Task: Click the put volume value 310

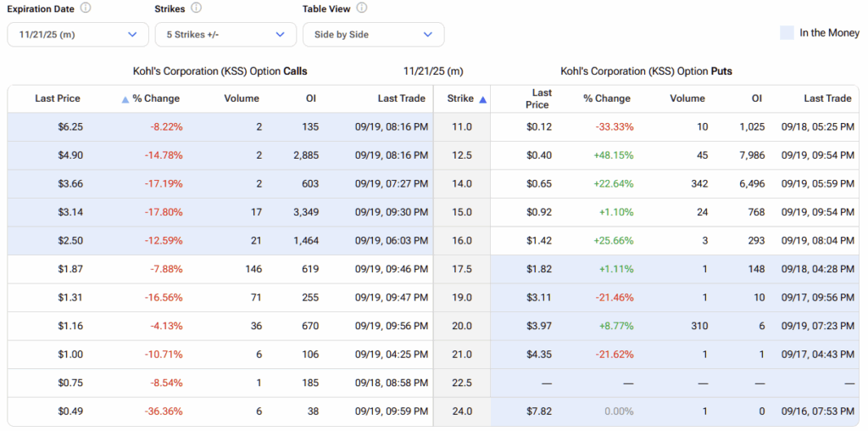Action: tap(699, 327)
